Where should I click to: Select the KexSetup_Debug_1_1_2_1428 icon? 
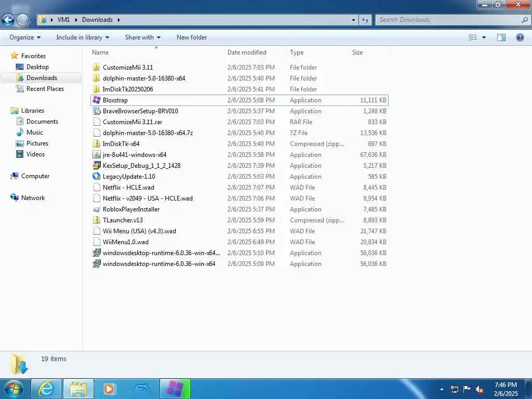tap(97, 165)
